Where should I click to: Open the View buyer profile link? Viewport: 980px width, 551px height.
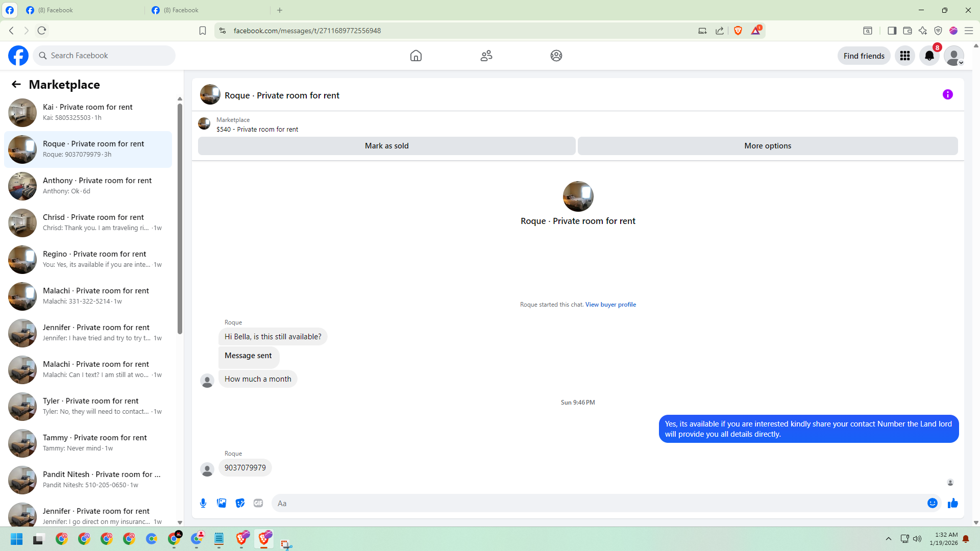pos(610,305)
